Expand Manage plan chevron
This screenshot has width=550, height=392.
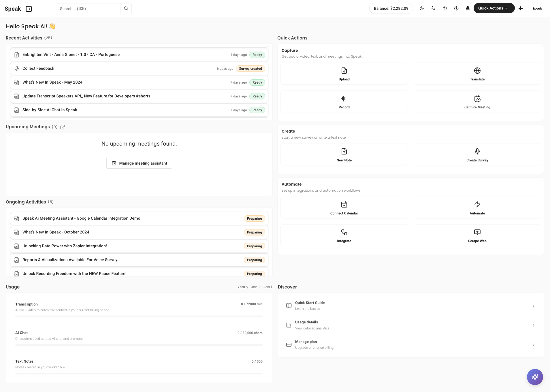[534, 345]
